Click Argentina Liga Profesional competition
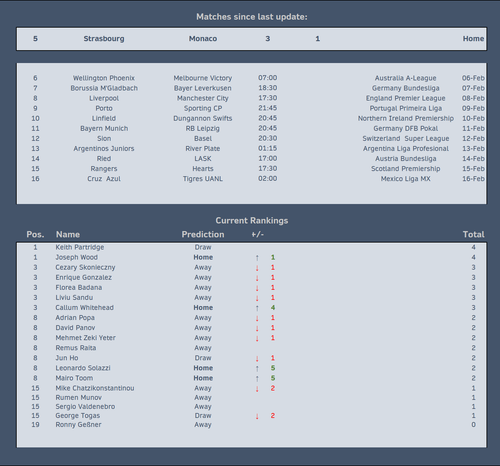500x466 pixels. (x=405, y=148)
